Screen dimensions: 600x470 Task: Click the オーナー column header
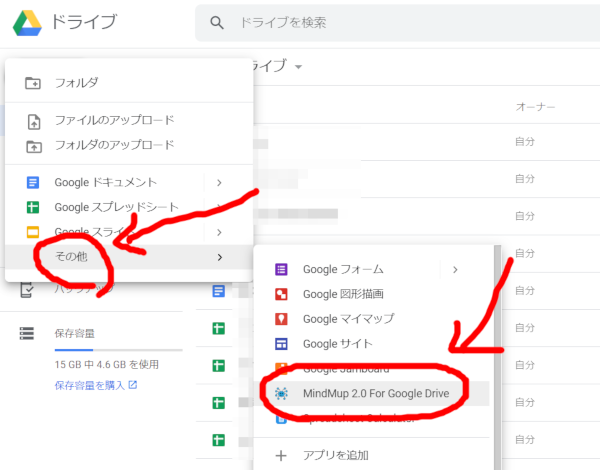tap(535, 107)
